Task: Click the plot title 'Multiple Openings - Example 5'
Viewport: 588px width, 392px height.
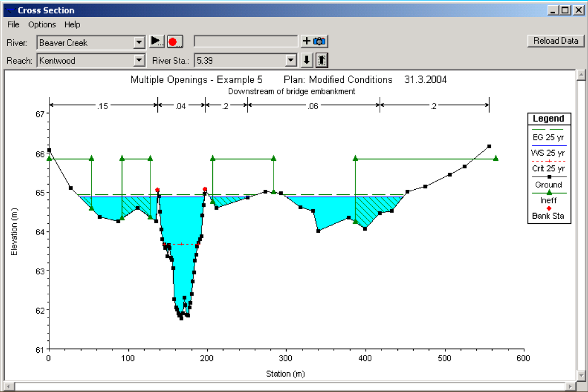Action: [196, 80]
